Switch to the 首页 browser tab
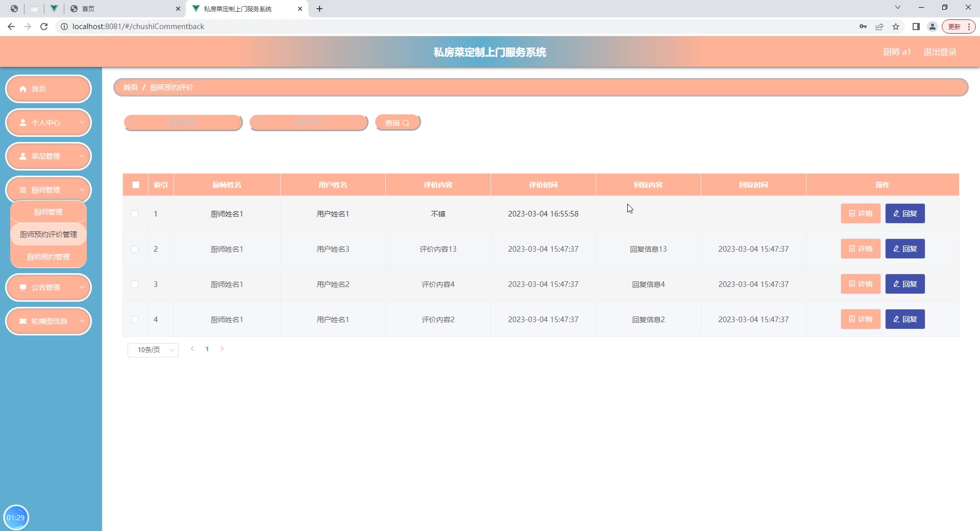This screenshot has width=980, height=531. [x=125, y=9]
